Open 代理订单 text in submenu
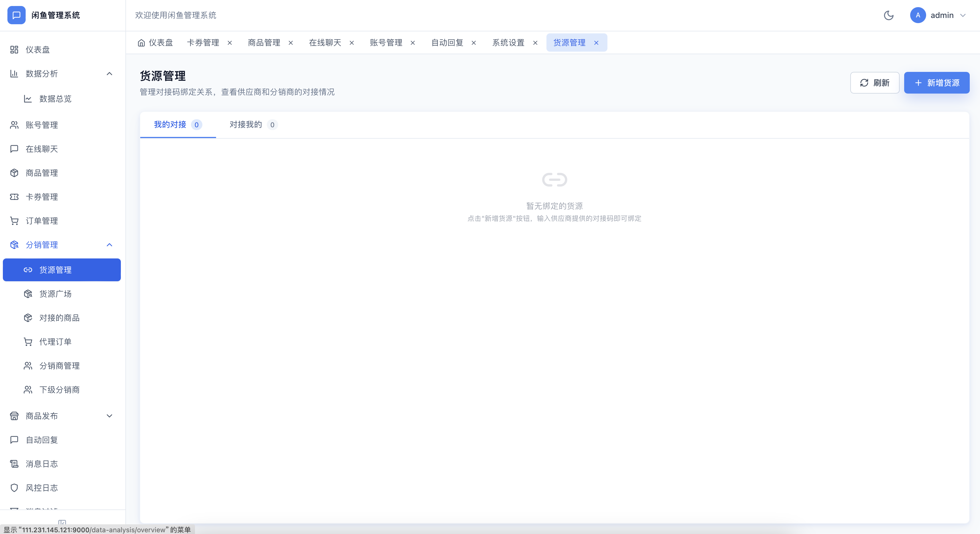 coord(56,342)
